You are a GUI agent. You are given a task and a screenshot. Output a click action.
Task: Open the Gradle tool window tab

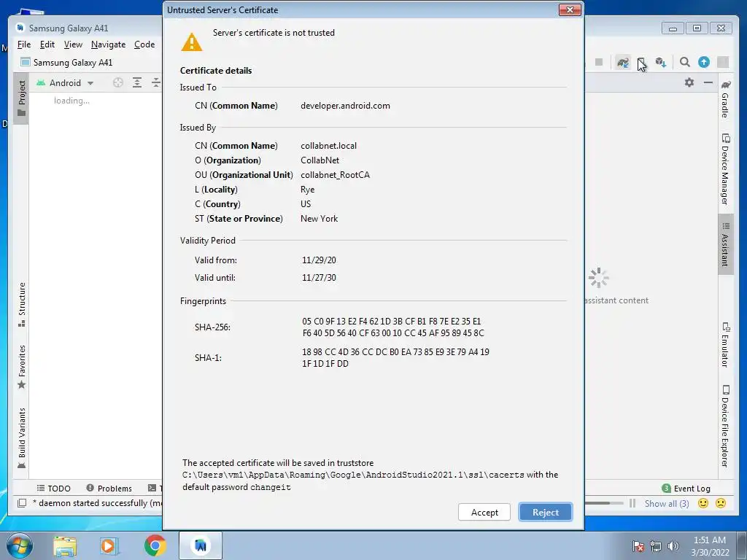pos(725,98)
